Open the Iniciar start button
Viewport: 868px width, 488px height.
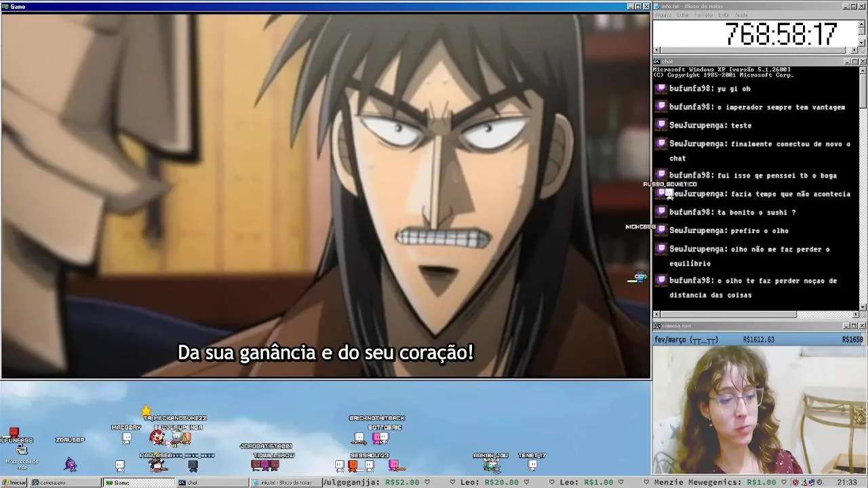pos(14,483)
